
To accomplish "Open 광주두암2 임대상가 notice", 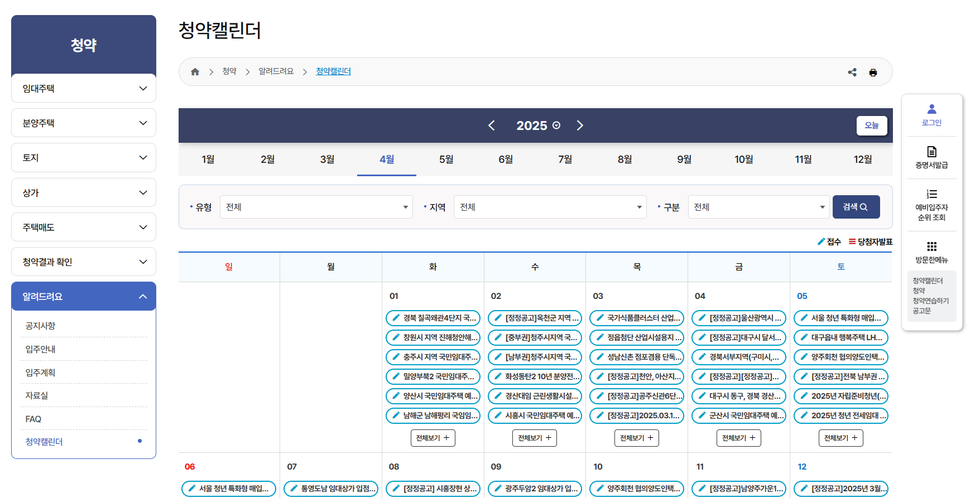I will point(535,489).
